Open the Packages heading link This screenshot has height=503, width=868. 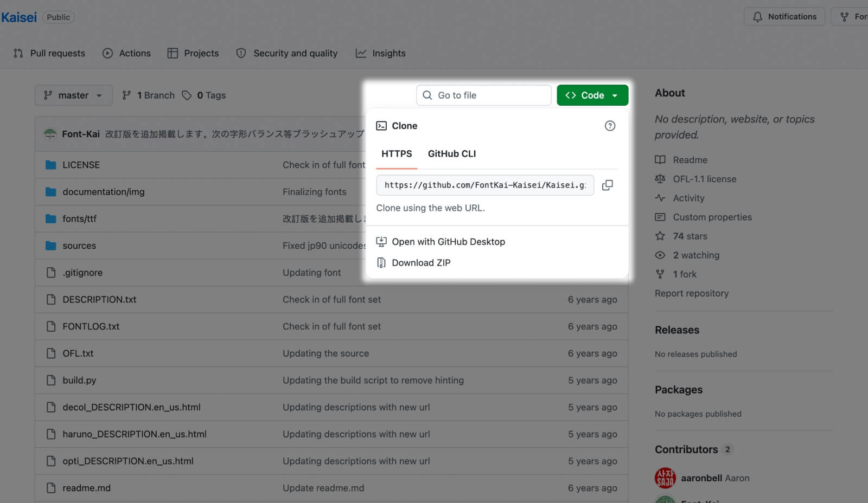pyautogui.click(x=679, y=390)
